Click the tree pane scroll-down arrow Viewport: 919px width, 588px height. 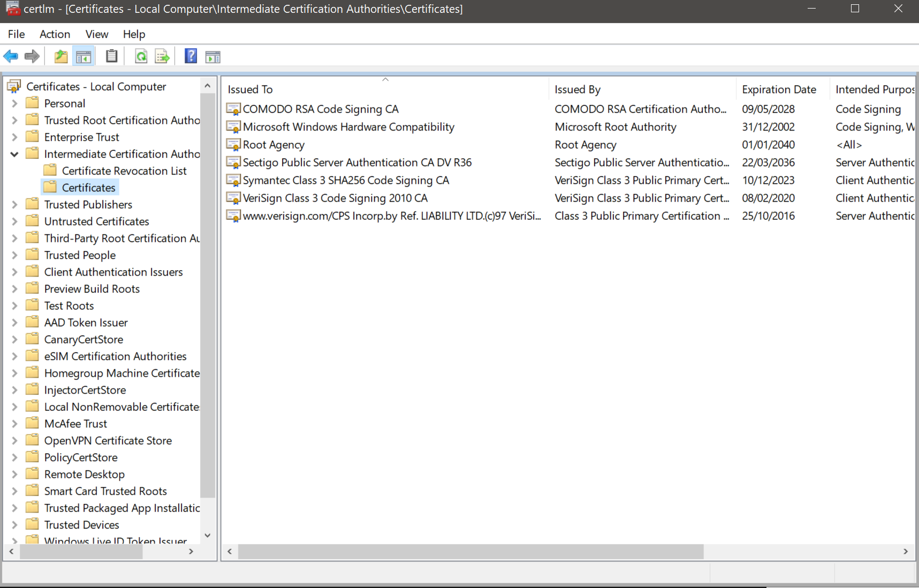pyautogui.click(x=208, y=536)
